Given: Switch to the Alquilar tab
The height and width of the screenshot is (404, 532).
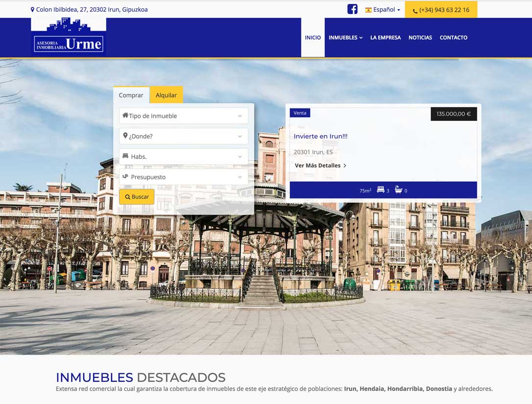Looking at the screenshot, I should click(166, 95).
